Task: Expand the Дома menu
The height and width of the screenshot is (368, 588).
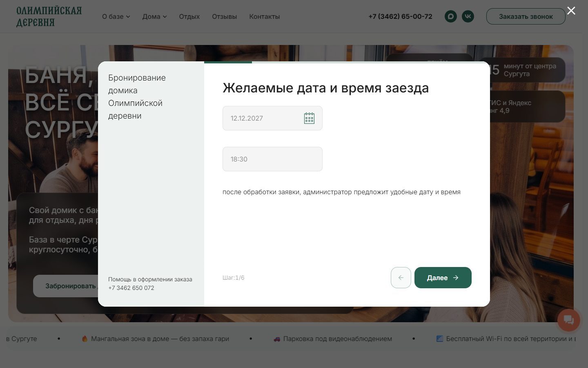Action: pos(154,16)
